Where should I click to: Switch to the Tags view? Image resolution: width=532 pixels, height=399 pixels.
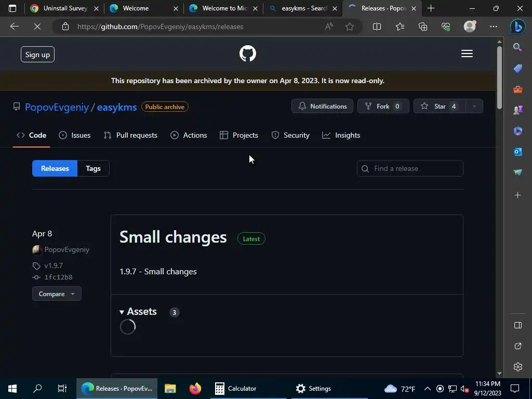coord(94,168)
